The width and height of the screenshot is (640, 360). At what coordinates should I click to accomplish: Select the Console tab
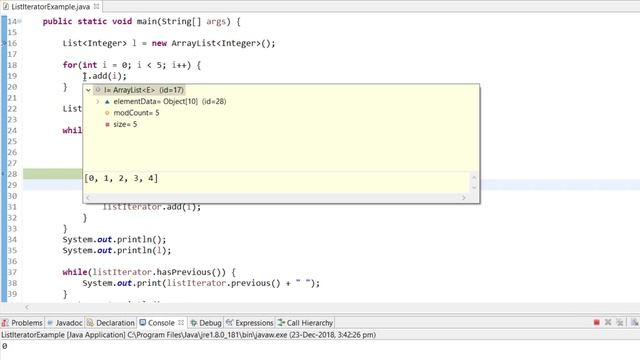161,323
